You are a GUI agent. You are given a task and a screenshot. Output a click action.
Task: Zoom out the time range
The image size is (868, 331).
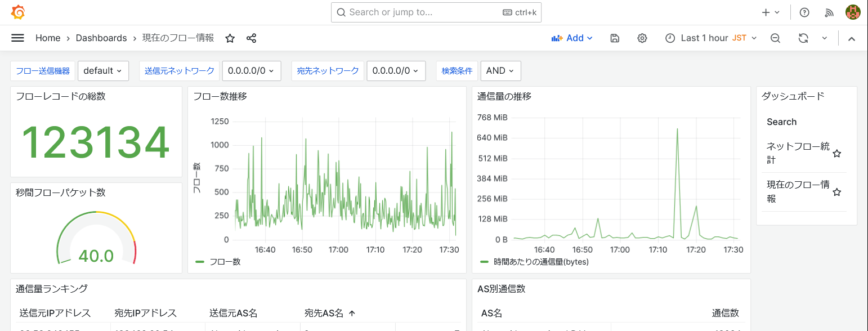775,38
